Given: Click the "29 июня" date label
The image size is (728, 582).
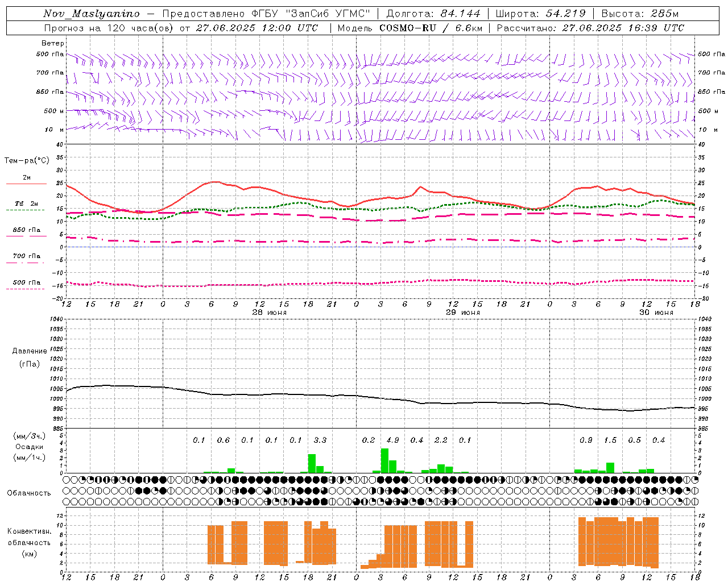Looking at the screenshot, I should pyautogui.click(x=463, y=313).
